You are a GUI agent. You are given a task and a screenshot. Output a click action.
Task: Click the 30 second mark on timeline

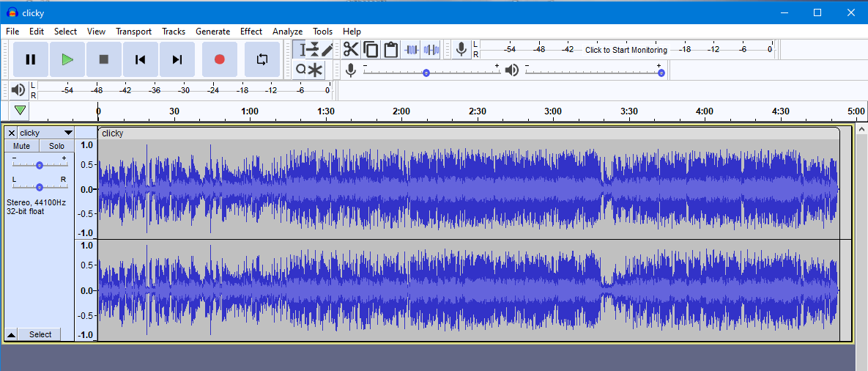click(x=174, y=111)
